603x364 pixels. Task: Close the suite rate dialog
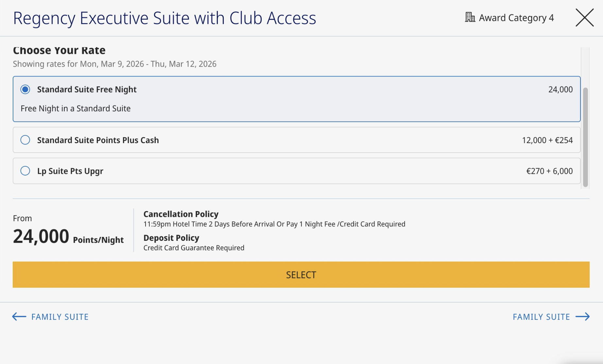pyautogui.click(x=584, y=18)
